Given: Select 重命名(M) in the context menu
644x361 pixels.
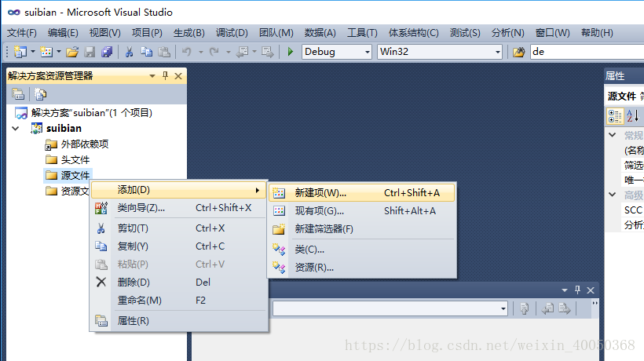Looking at the screenshot, I should [178, 301].
